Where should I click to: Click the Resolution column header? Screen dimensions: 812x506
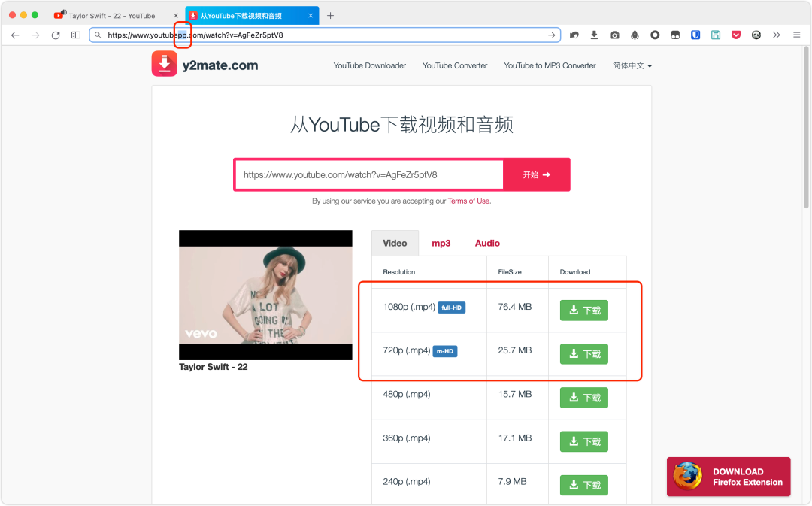pos(398,272)
